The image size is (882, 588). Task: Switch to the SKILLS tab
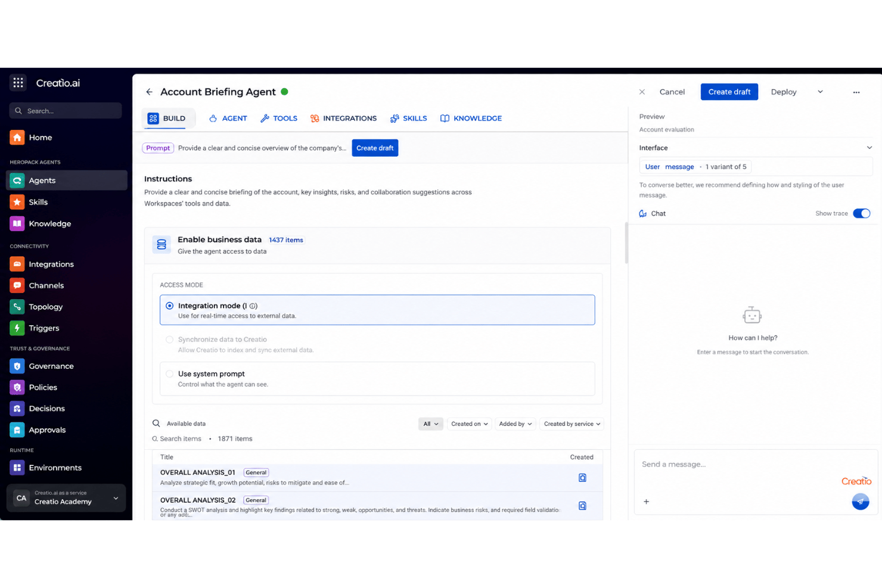(x=409, y=119)
